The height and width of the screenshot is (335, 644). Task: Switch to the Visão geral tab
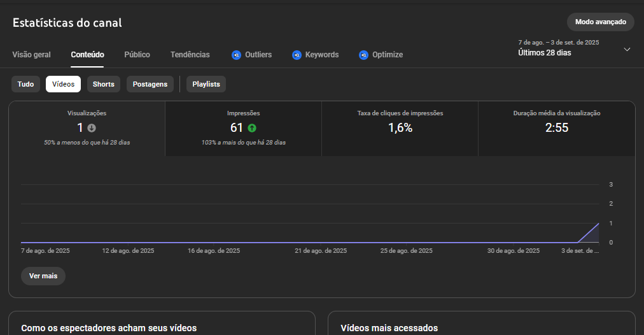coord(32,55)
